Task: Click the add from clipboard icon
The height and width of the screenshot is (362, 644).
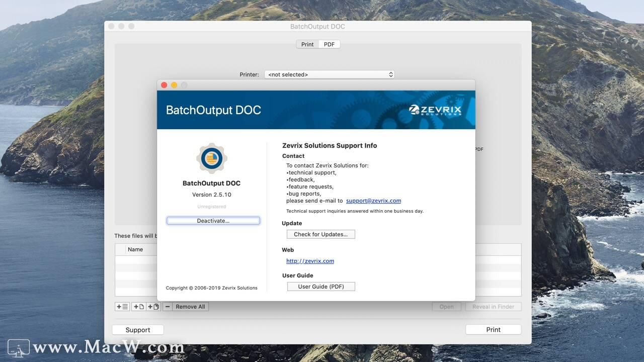Action: (x=153, y=307)
